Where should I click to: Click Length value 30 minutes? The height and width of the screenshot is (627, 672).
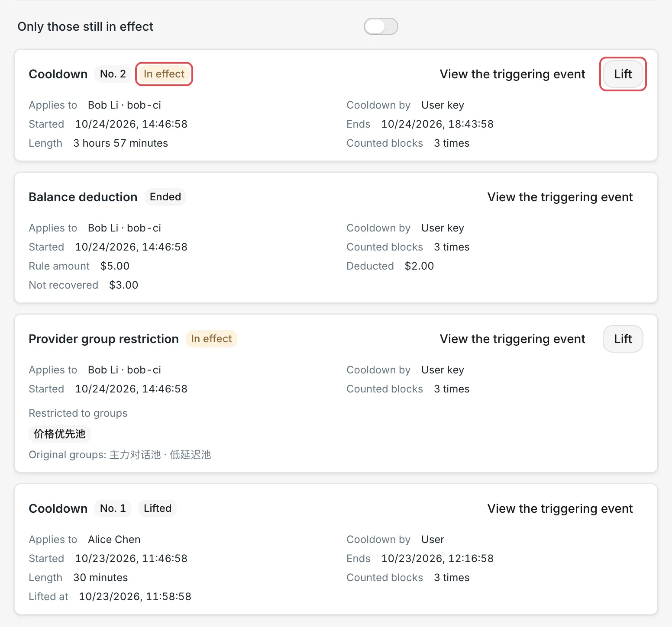(100, 578)
